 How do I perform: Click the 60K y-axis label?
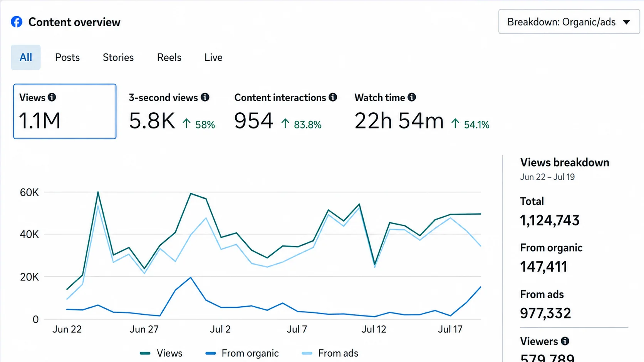click(29, 192)
